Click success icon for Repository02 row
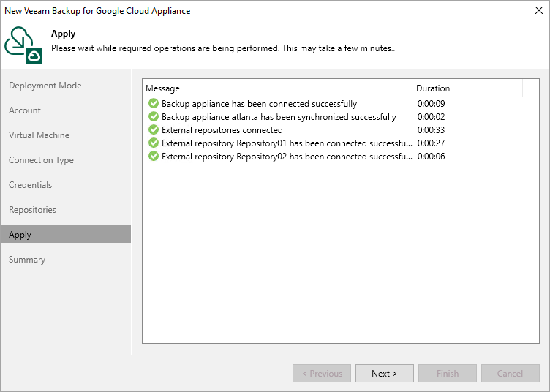This screenshot has width=550, height=392. tap(154, 157)
